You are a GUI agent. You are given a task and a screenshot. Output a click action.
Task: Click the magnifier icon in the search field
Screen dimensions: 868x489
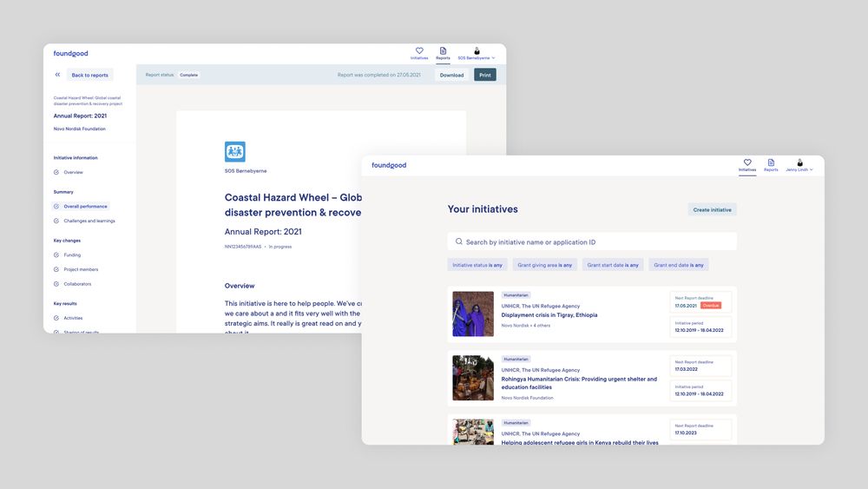coord(459,241)
